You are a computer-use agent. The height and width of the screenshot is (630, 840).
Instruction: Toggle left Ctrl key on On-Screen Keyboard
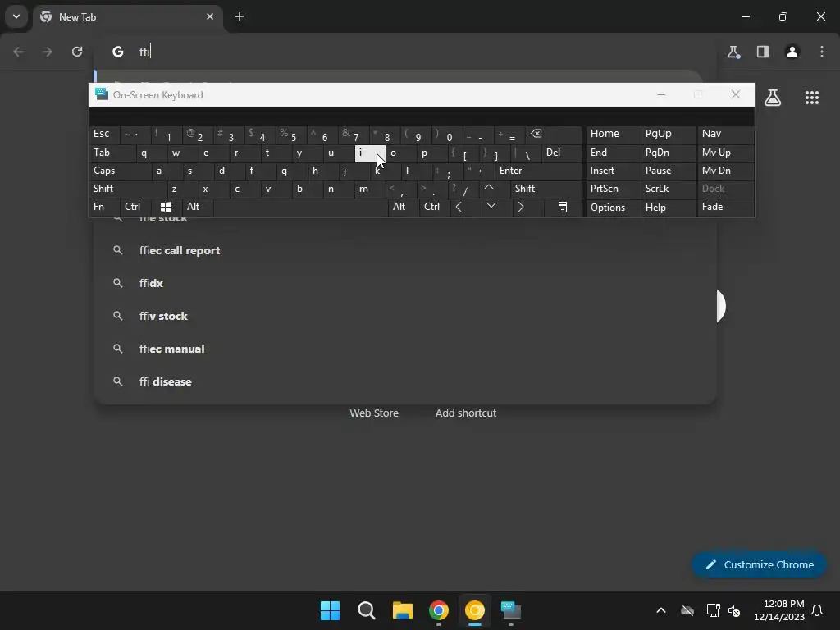135,207
